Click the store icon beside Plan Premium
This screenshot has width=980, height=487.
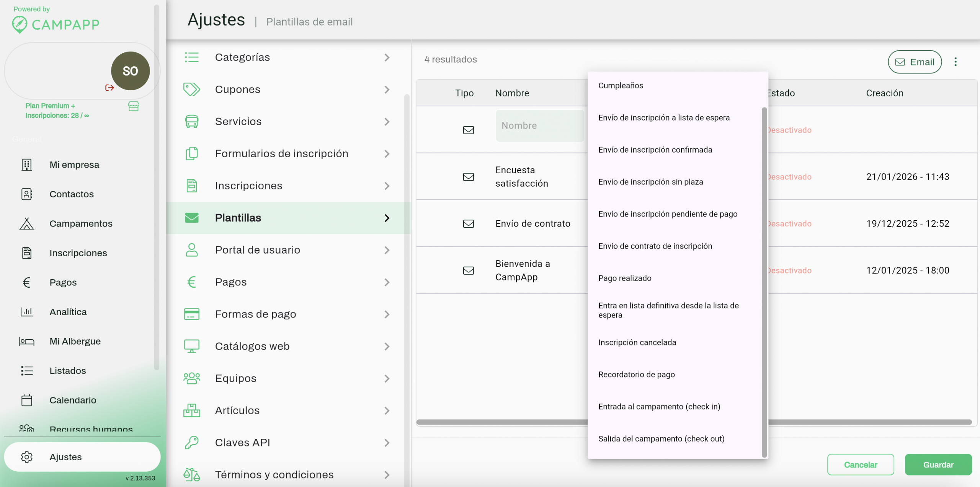coord(133,106)
